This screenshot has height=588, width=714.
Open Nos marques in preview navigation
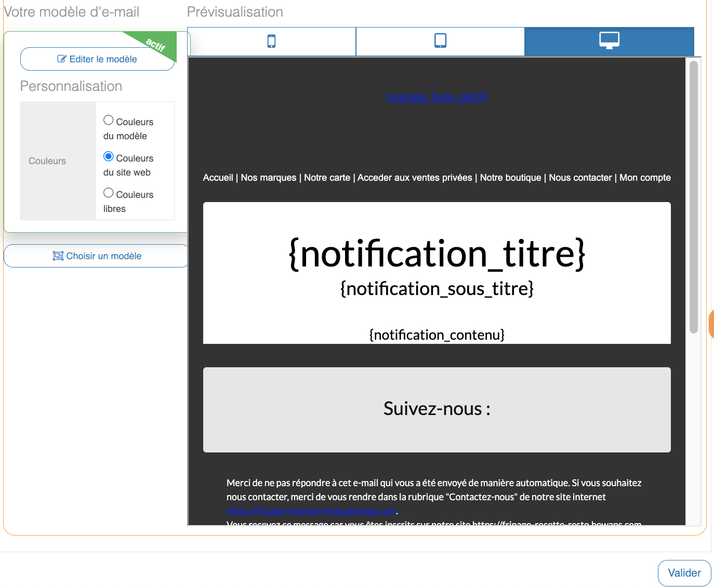268,178
